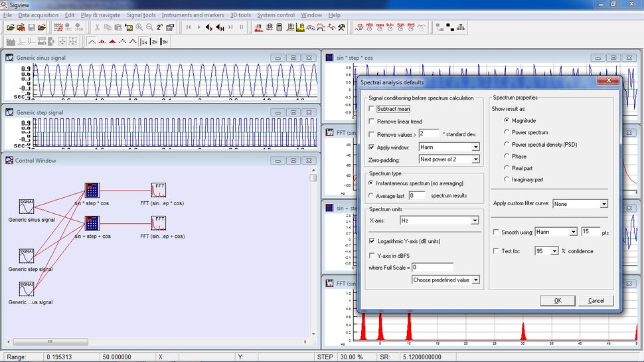Open the Data acquisition menu

pos(39,15)
